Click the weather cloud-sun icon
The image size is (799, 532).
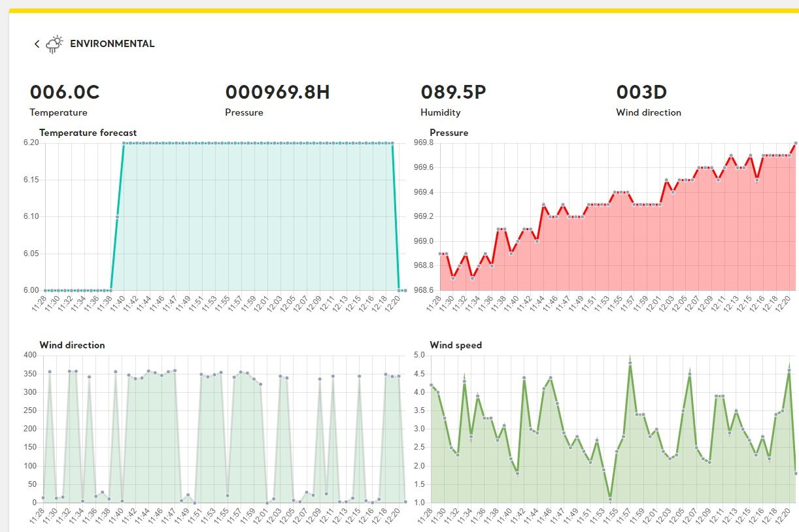click(x=55, y=44)
